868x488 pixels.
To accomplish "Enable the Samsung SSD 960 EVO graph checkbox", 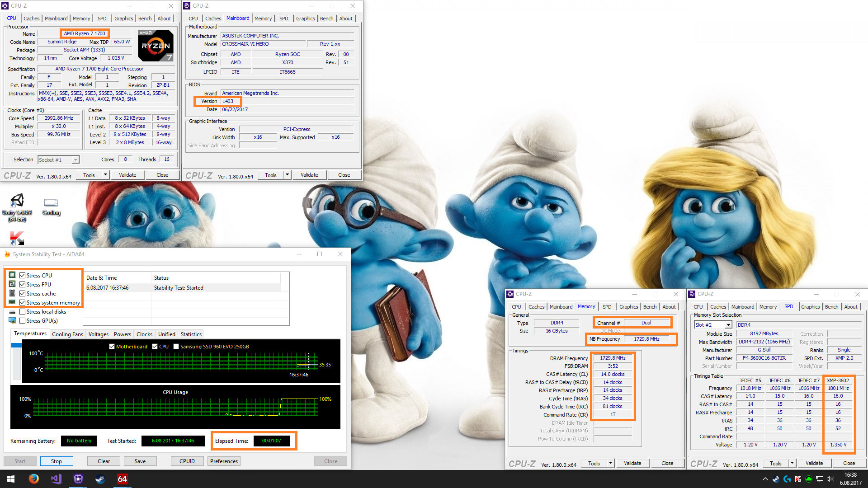I will point(176,347).
